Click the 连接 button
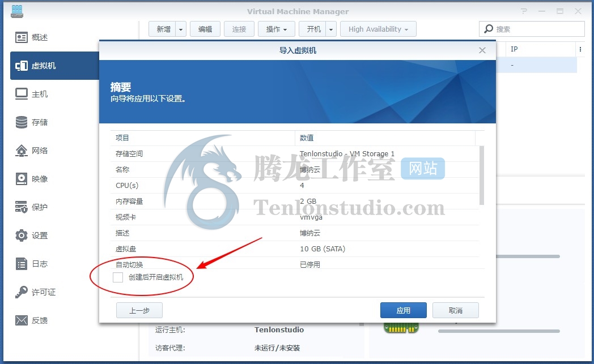 tap(239, 29)
